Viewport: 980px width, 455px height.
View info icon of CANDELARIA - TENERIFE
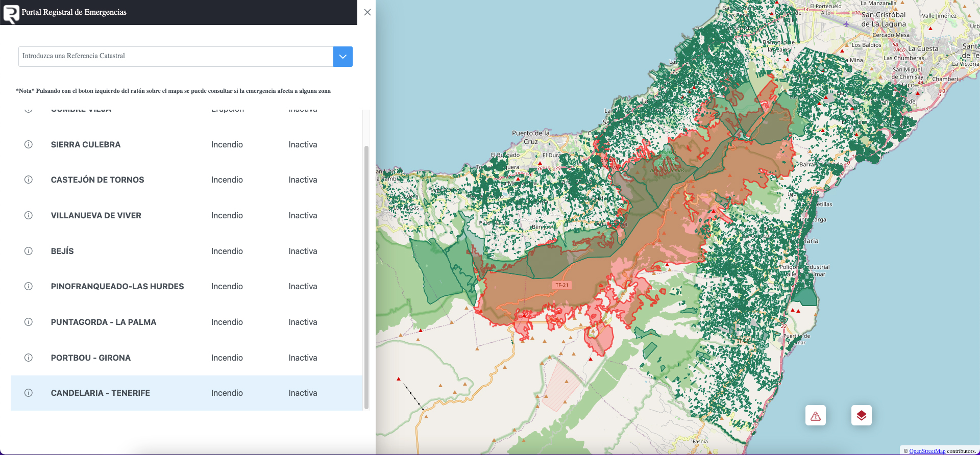(x=29, y=393)
